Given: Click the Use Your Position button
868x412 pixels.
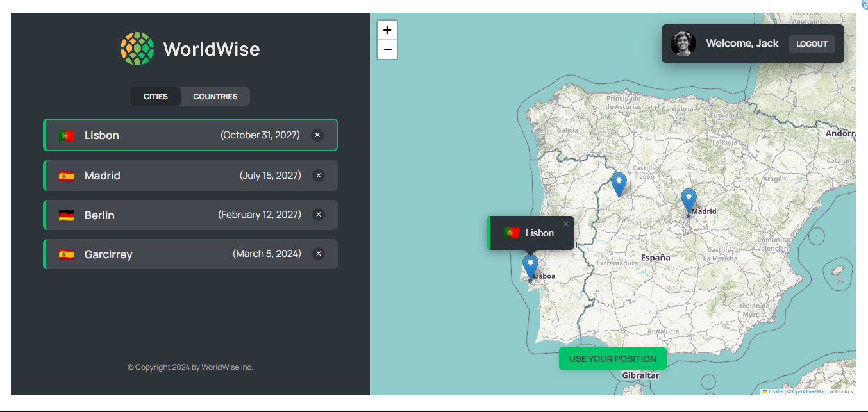Looking at the screenshot, I should point(613,359).
